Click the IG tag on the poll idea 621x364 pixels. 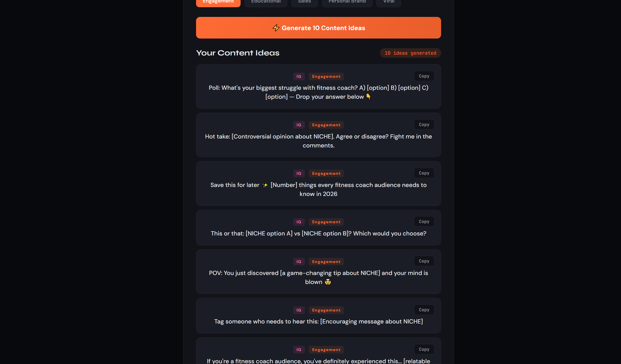pyautogui.click(x=299, y=76)
